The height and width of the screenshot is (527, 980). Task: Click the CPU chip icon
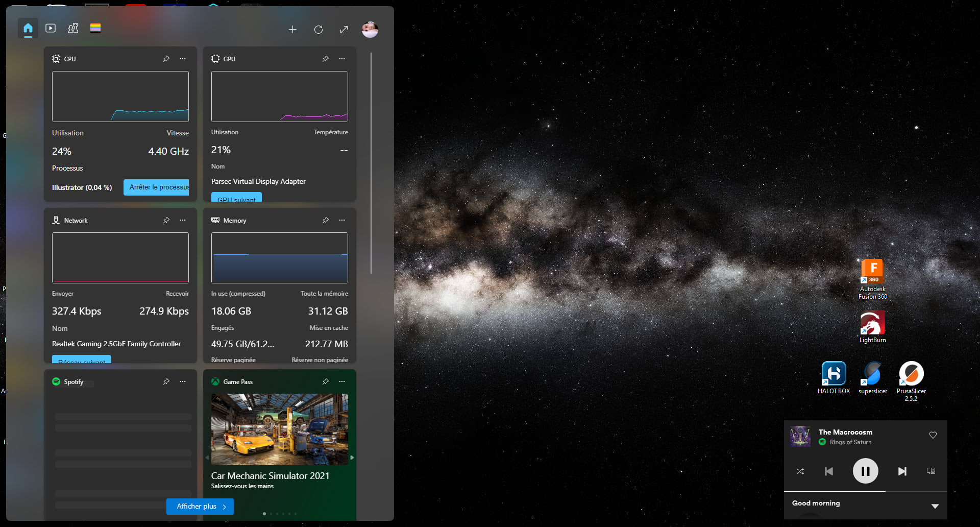click(56, 59)
